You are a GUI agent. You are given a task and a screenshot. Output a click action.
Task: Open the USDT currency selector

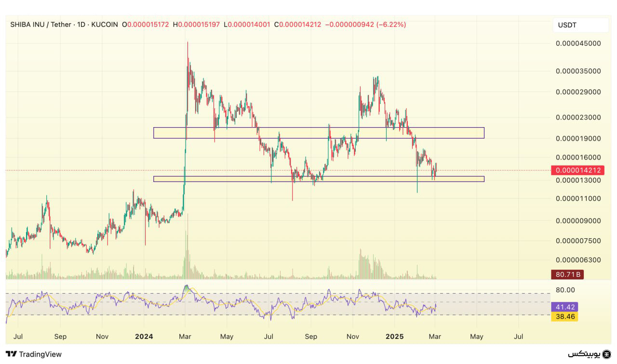(580, 25)
